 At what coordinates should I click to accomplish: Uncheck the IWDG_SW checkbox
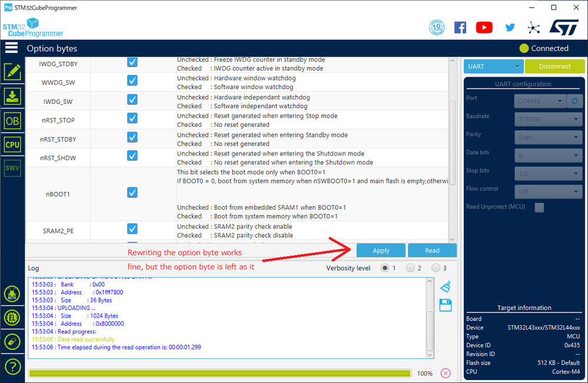[x=132, y=100]
